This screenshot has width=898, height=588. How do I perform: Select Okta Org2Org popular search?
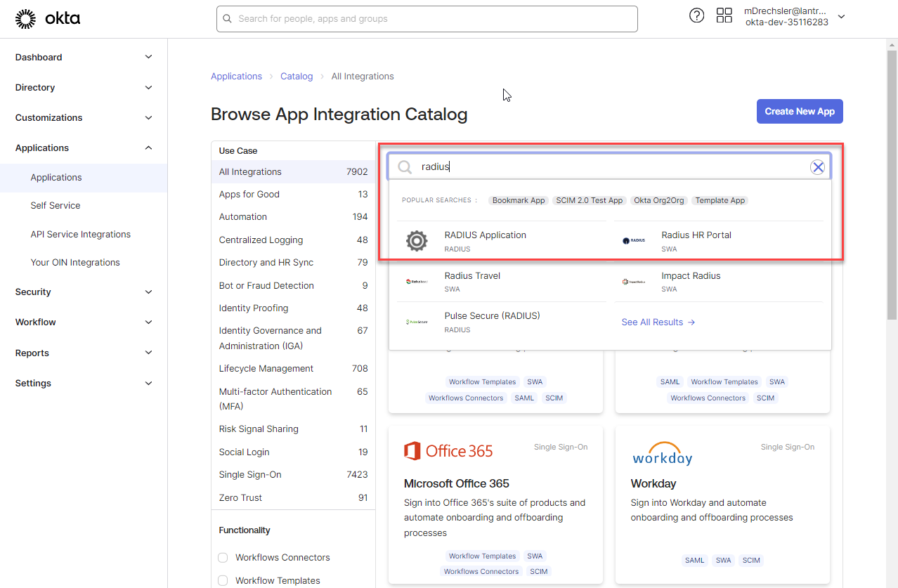[659, 200]
